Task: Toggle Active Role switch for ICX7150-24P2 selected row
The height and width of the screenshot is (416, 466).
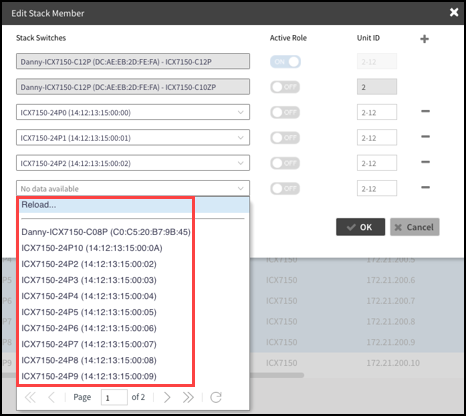Action: (x=285, y=163)
